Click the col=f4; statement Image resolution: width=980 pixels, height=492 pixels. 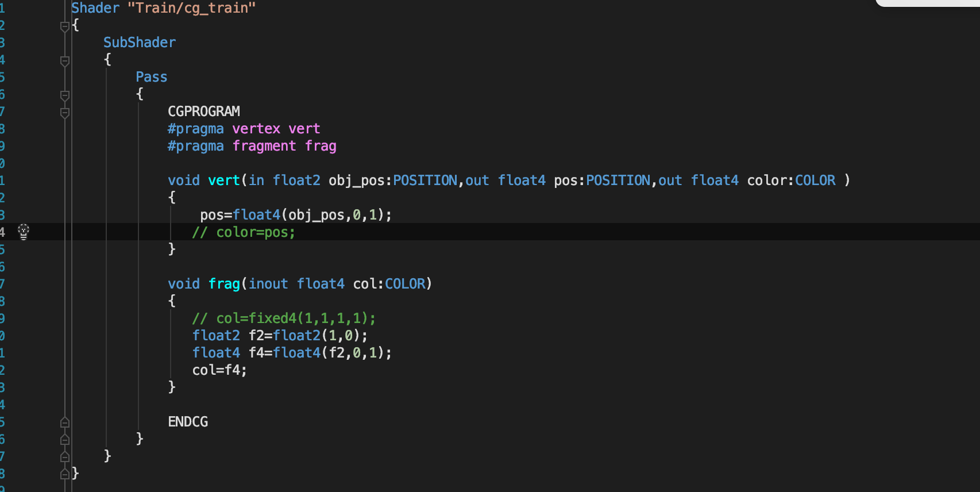pos(219,370)
